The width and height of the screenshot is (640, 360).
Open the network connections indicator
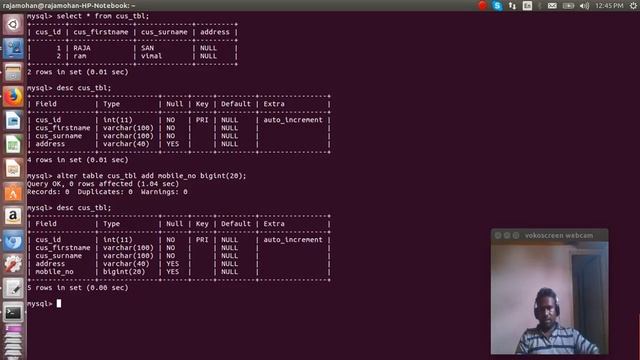click(x=512, y=5)
